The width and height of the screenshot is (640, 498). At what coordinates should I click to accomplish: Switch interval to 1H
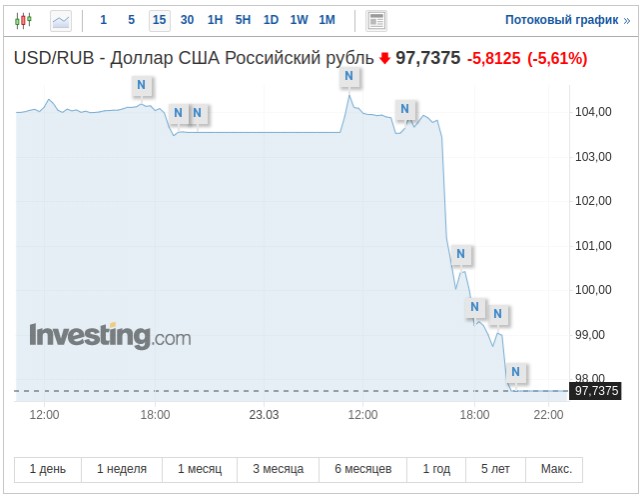pyautogui.click(x=215, y=20)
